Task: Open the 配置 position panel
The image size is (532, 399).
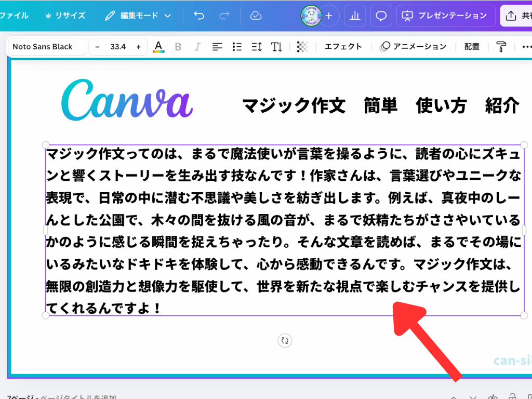Action: click(x=472, y=47)
